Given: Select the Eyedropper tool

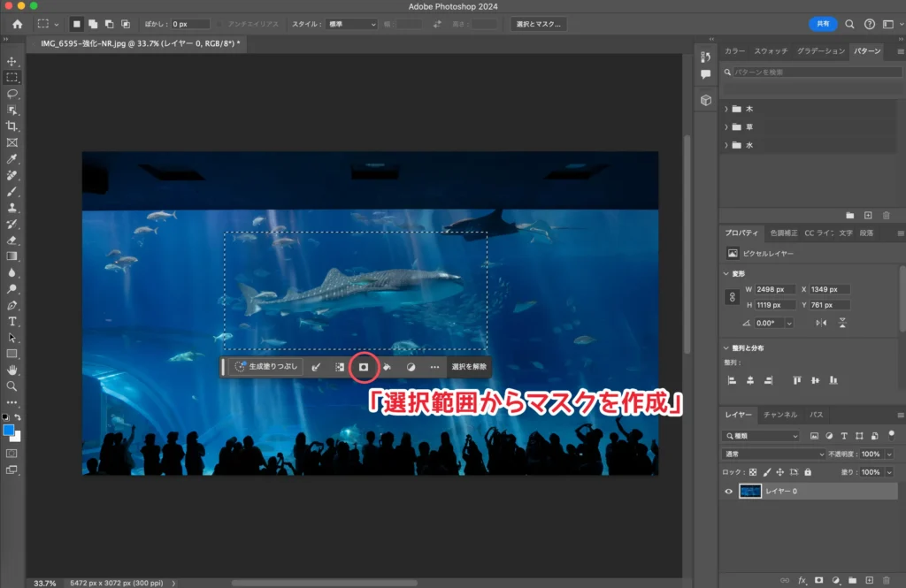Looking at the screenshot, I should (12, 159).
